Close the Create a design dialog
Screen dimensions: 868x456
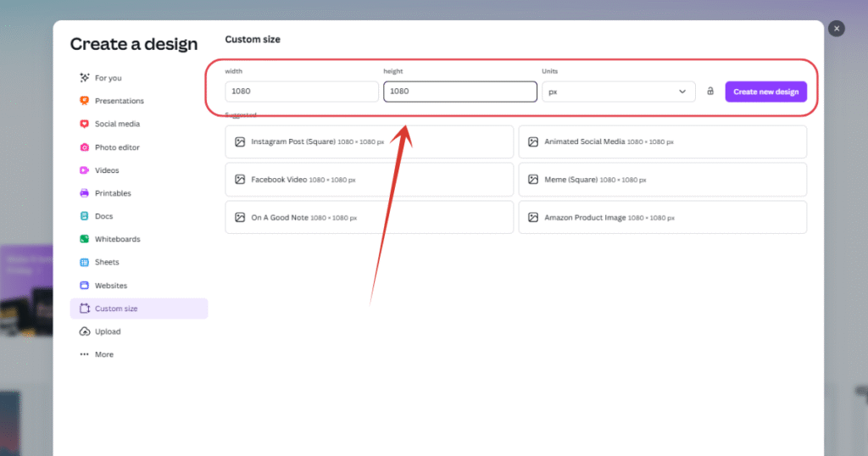(x=837, y=29)
